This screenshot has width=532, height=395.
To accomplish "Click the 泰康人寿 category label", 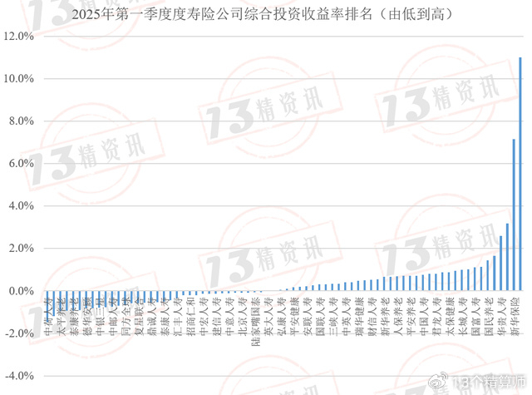I will coord(165,317).
